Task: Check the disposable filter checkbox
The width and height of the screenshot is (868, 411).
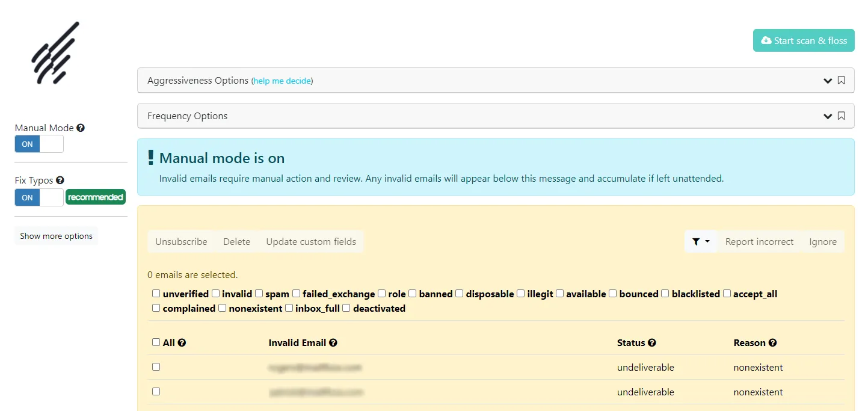Action: pyautogui.click(x=460, y=294)
